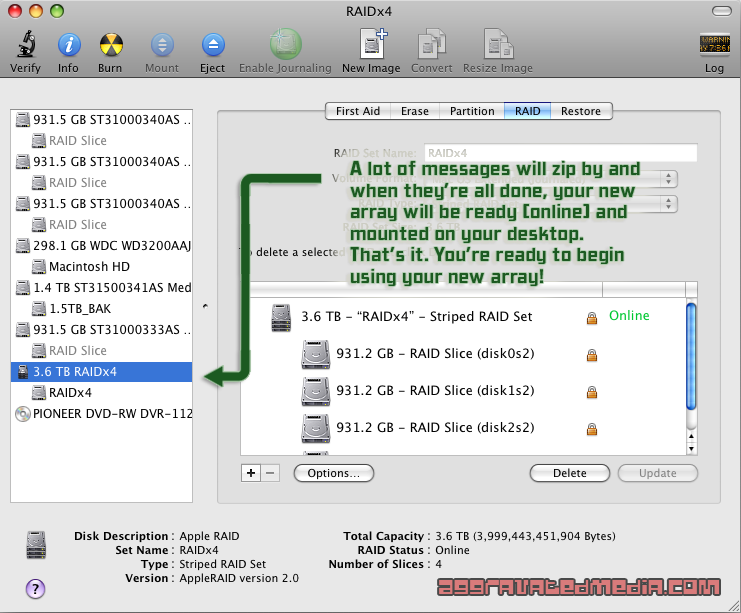Click the RAID list scroll up arrow
This screenshot has width=741, height=613.
691,436
